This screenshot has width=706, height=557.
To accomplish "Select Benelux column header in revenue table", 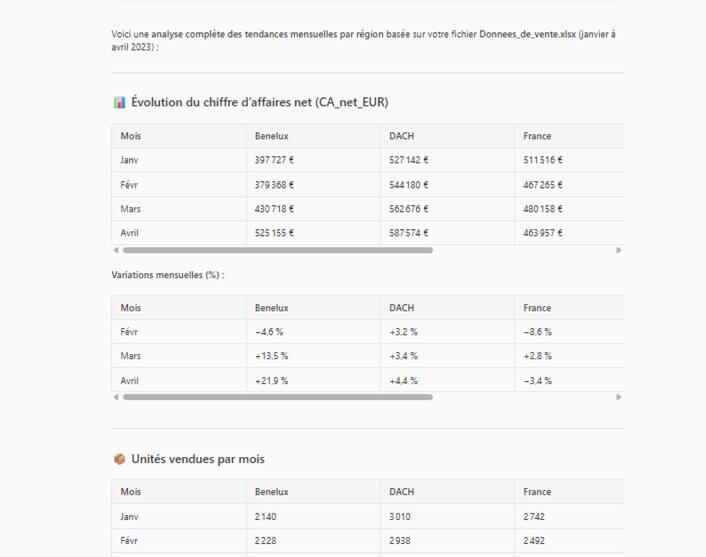I will click(272, 136).
